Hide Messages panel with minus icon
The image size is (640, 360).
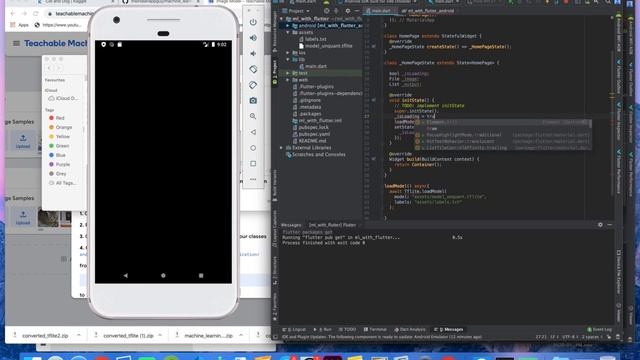pos(609,225)
